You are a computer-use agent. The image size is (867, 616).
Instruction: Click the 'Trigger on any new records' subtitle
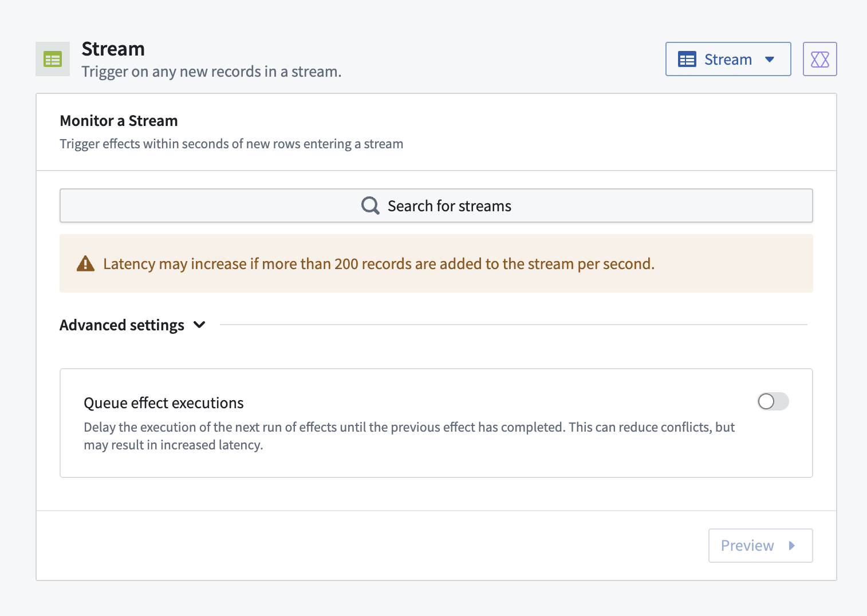click(211, 72)
